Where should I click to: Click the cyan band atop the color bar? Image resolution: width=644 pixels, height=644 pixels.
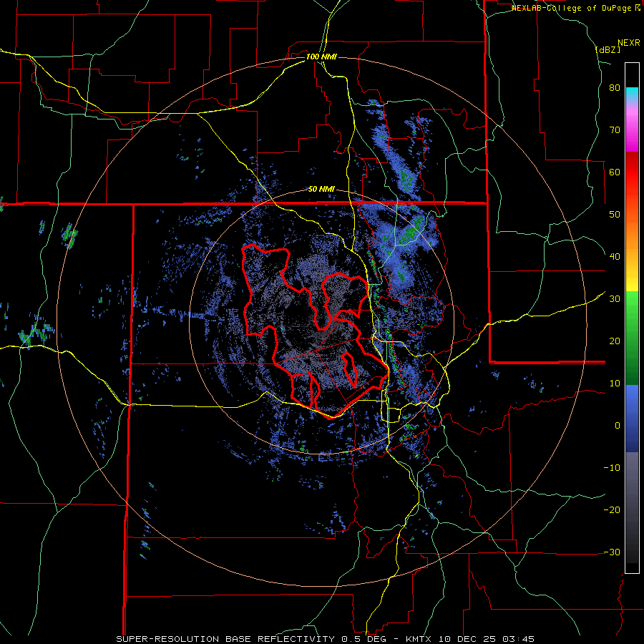(632, 94)
